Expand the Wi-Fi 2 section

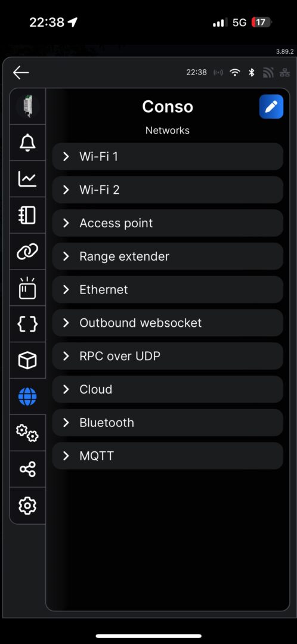[x=168, y=190]
